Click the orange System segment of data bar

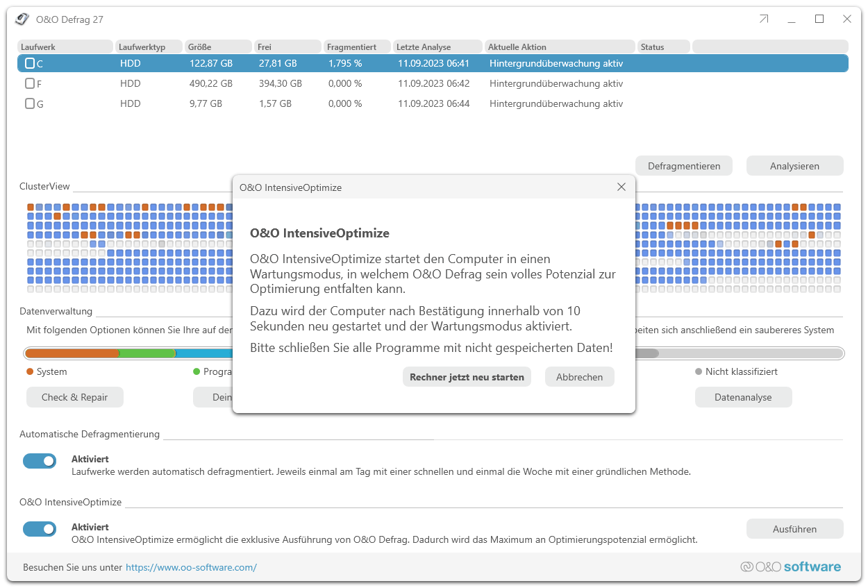(72, 353)
